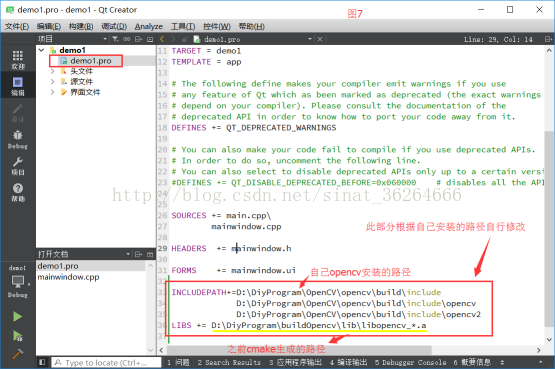Open the 5 Debugger Console pane
555x369 pixels.
pos(411,362)
